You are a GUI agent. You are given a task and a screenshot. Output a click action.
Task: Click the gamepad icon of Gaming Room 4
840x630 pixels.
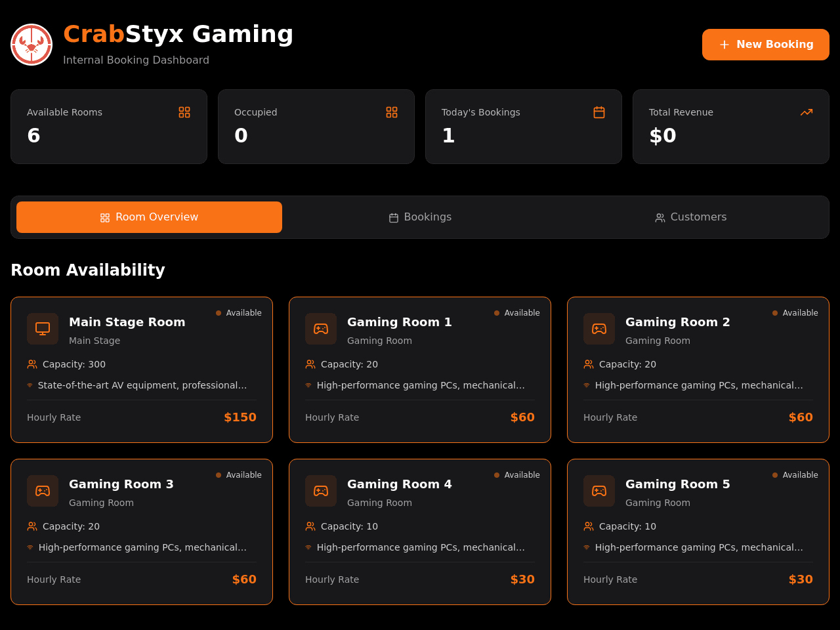pos(321,491)
